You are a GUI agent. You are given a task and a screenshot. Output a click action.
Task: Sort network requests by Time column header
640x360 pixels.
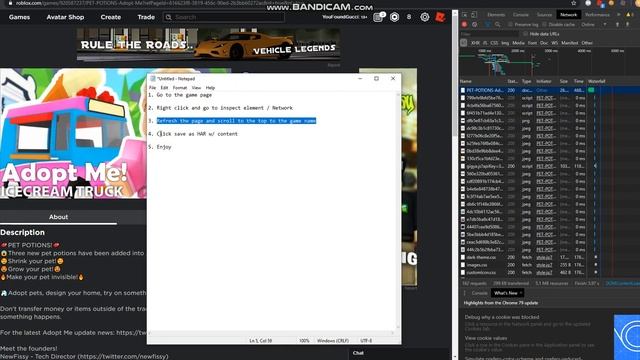(x=579, y=81)
